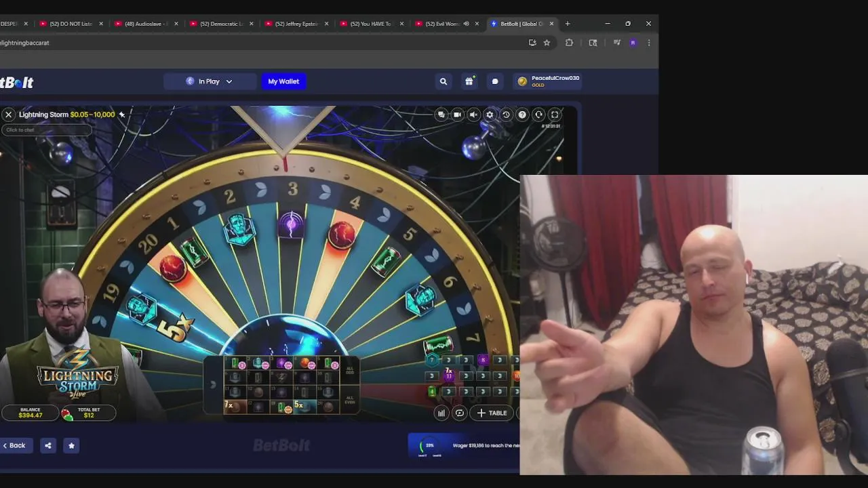Share the game via share icon

point(47,445)
